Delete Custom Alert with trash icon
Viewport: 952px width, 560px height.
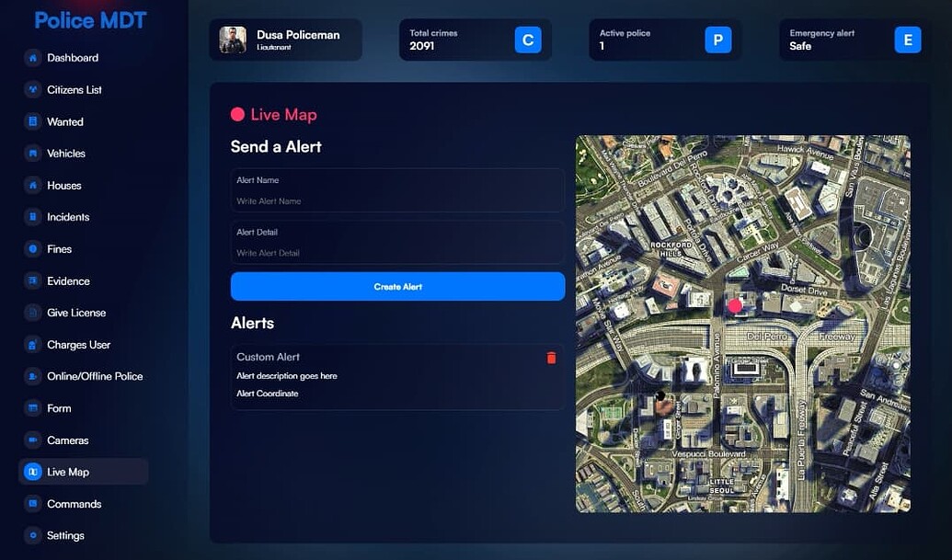tap(551, 358)
